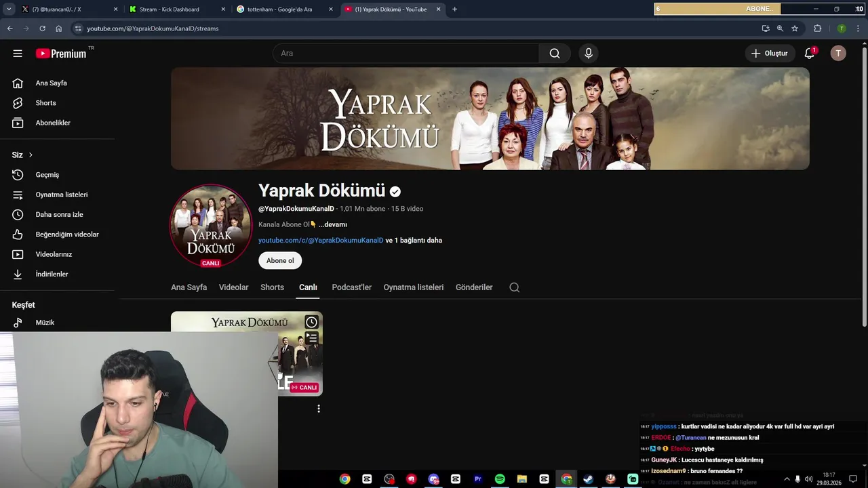Open Spotify from the taskbar
This screenshot has height=488, width=868.
(500, 479)
